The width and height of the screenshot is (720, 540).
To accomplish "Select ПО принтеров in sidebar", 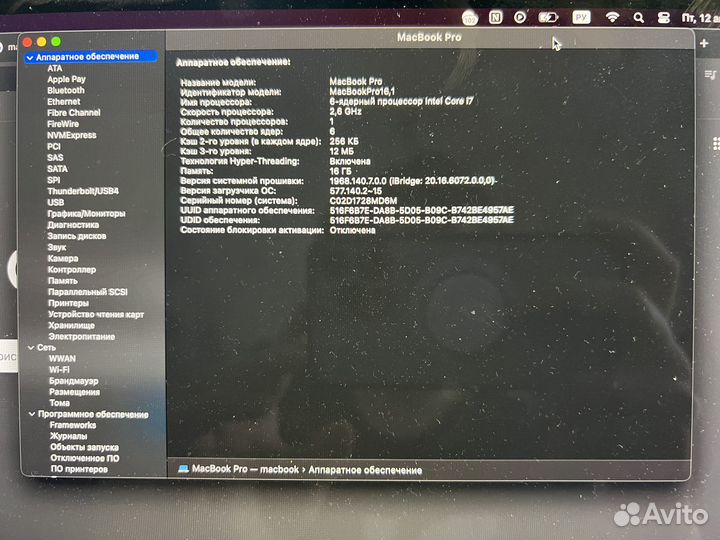I will (79, 469).
